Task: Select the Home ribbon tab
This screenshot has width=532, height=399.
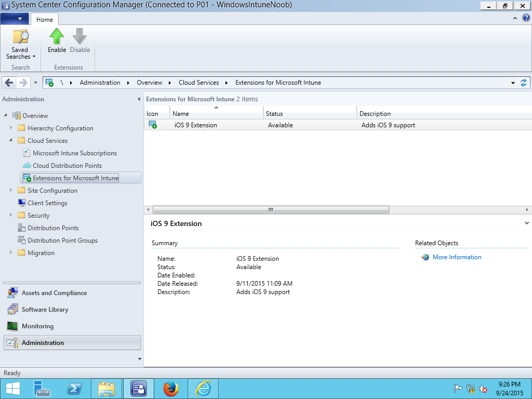Action: point(45,19)
